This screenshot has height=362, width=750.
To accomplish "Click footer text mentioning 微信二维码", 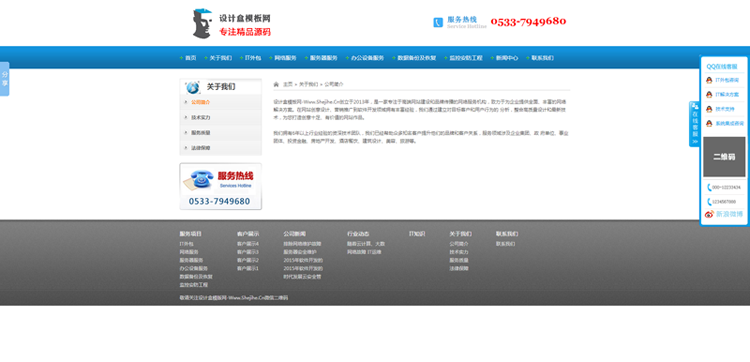I will pos(234,297).
